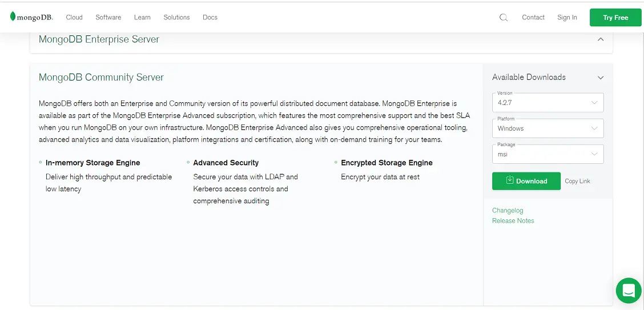
Task: Open the Version 4.2.7 dropdown
Action: coord(548,103)
